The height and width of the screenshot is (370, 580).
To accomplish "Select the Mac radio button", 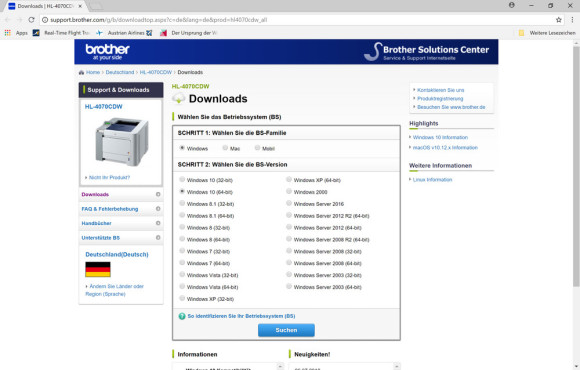I will [225, 148].
